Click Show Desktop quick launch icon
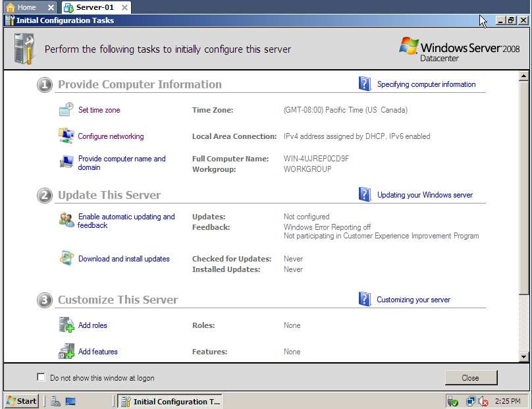Image resolution: width=532 pixels, height=409 pixels. [70, 401]
